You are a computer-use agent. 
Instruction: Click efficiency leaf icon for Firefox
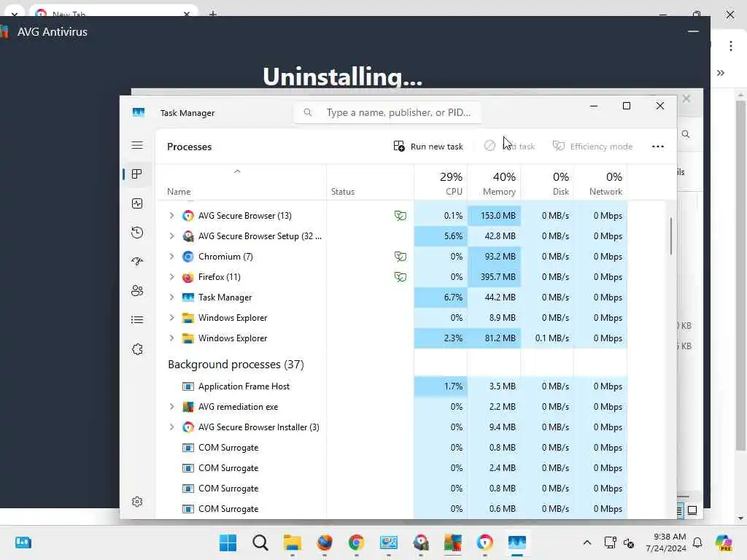400,276
